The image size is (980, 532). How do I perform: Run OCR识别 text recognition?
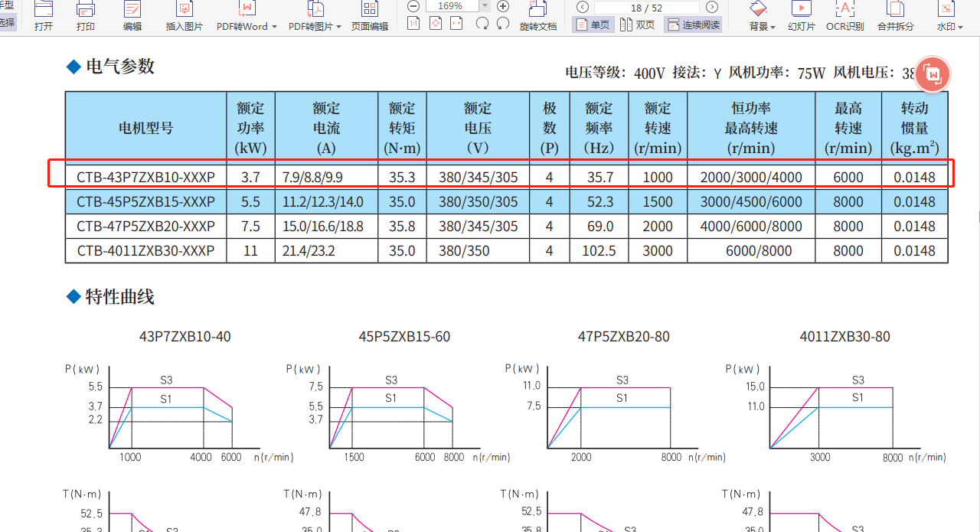(845, 16)
